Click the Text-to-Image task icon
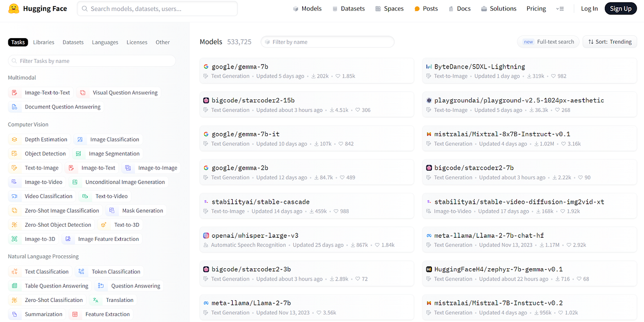Screen dimensions: 644x322 pos(15,168)
